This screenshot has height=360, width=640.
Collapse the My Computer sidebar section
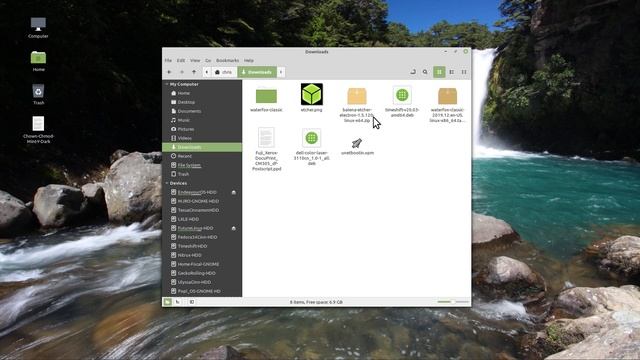167,84
